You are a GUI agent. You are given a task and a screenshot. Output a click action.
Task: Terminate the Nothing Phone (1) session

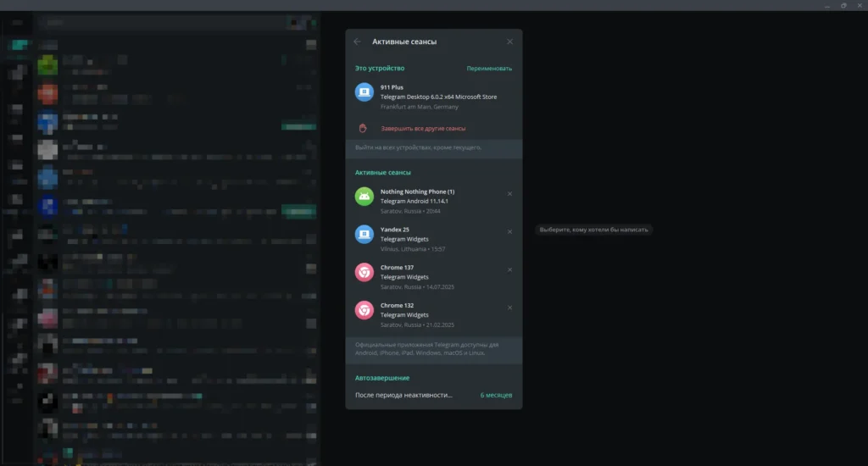[509, 194]
